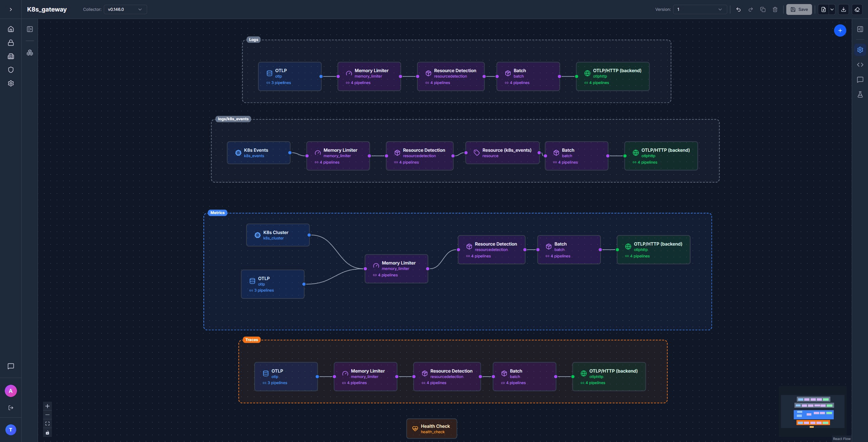
Task: Zoom in on the canvas
Action: pos(47,406)
